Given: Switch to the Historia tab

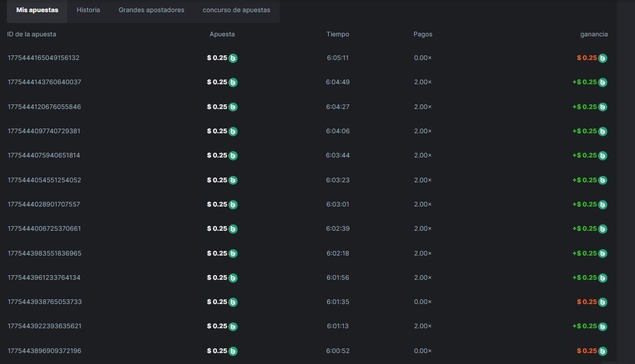Looking at the screenshot, I should 88,10.
